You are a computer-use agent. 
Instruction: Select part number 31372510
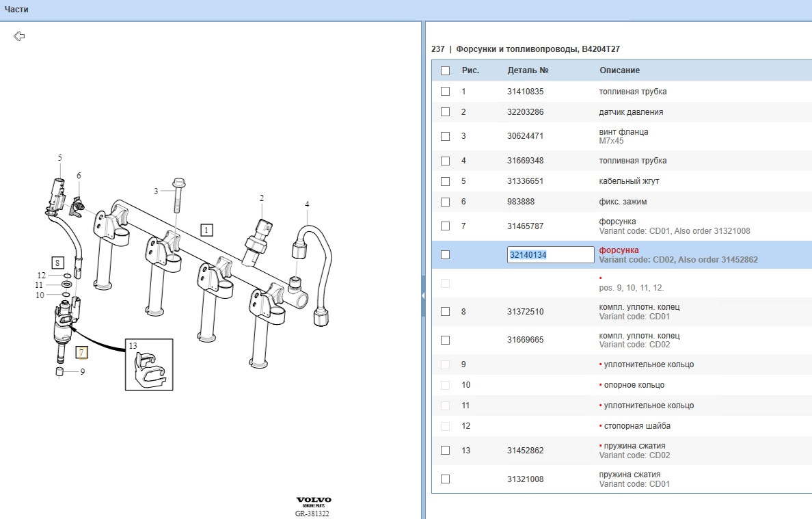click(x=525, y=311)
